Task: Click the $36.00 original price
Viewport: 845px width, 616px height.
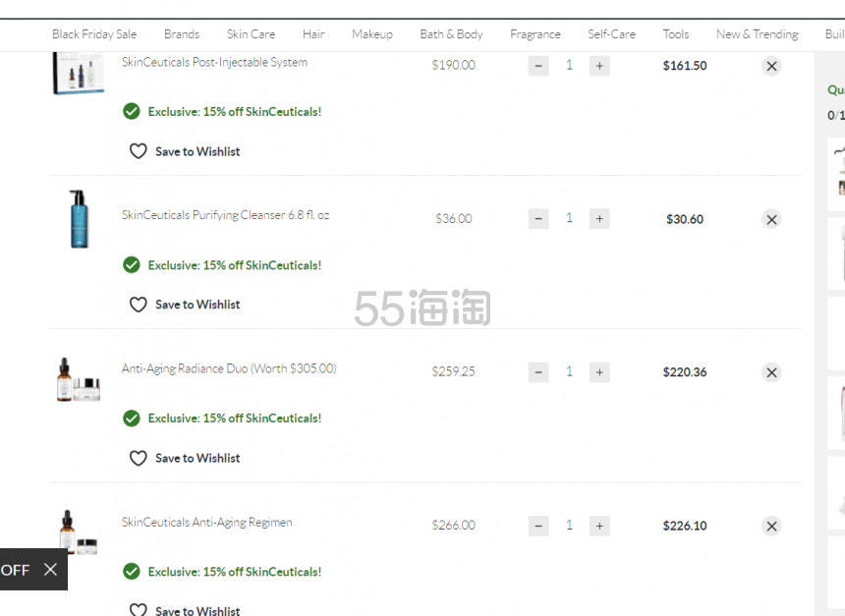Action: pyautogui.click(x=453, y=218)
